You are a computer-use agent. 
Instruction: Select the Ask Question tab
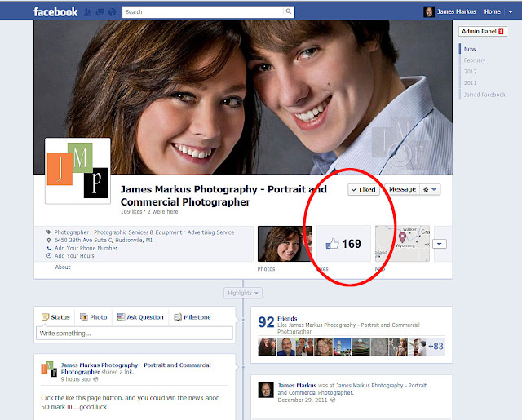click(140, 317)
